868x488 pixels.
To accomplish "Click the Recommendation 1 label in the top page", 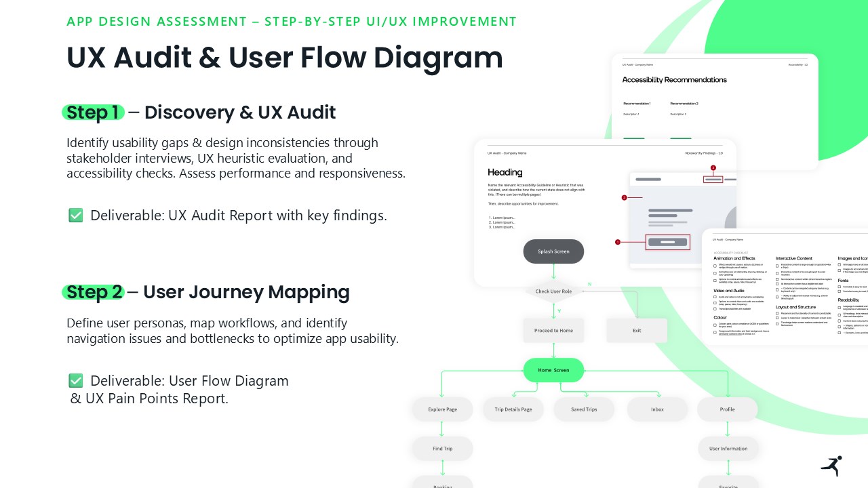I will 637,104.
